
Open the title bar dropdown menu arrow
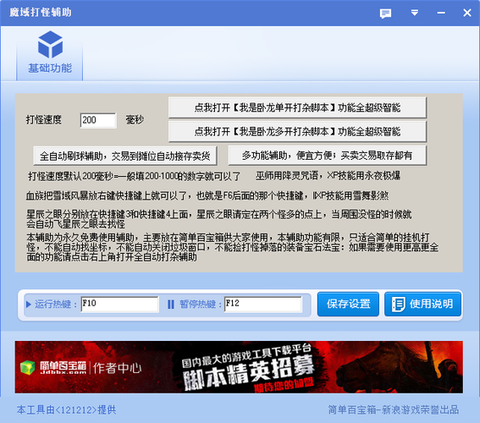click(414, 13)
